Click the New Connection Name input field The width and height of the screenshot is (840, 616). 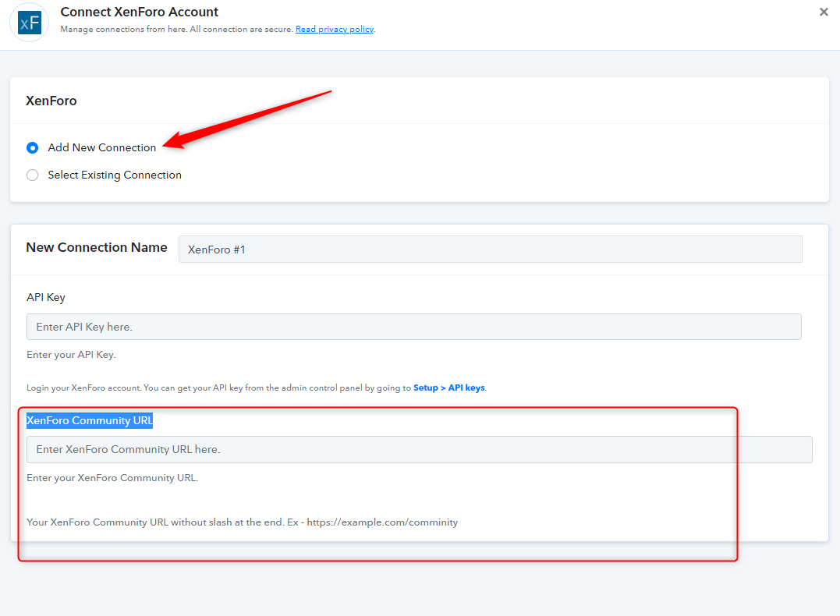click(490, 249)
